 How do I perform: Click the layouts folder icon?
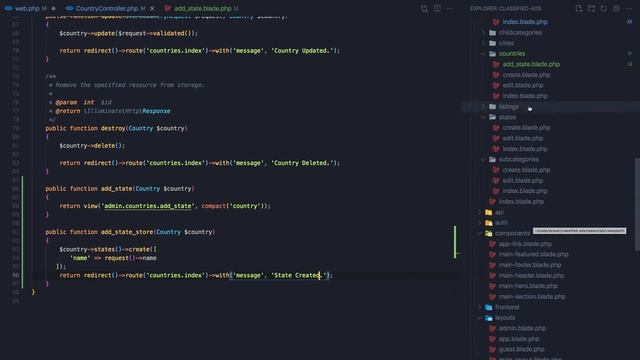point(489,318)
